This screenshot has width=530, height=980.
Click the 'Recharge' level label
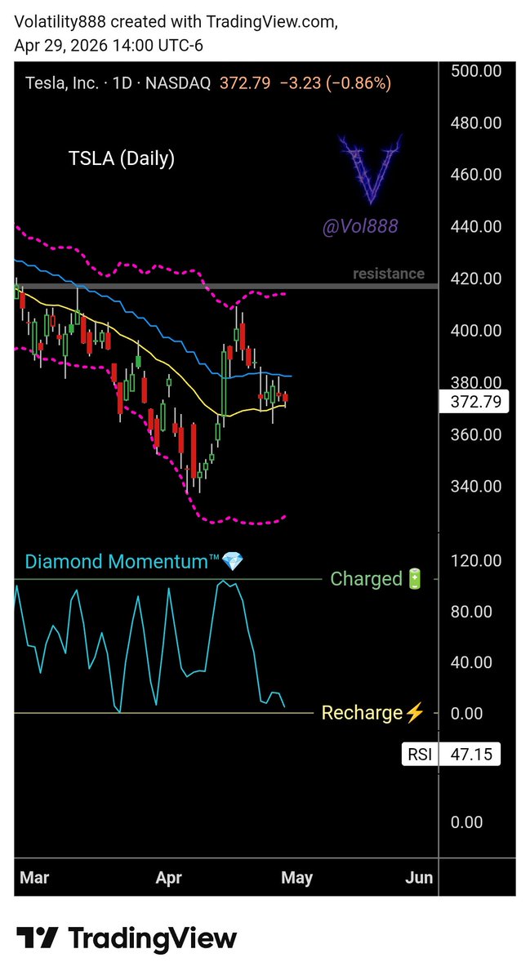[x=363, y=713]
